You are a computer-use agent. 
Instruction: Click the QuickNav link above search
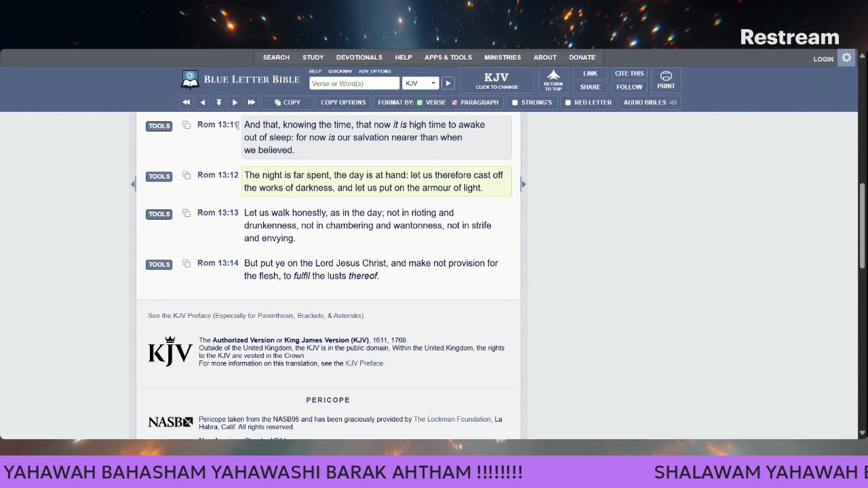point(340,71)
